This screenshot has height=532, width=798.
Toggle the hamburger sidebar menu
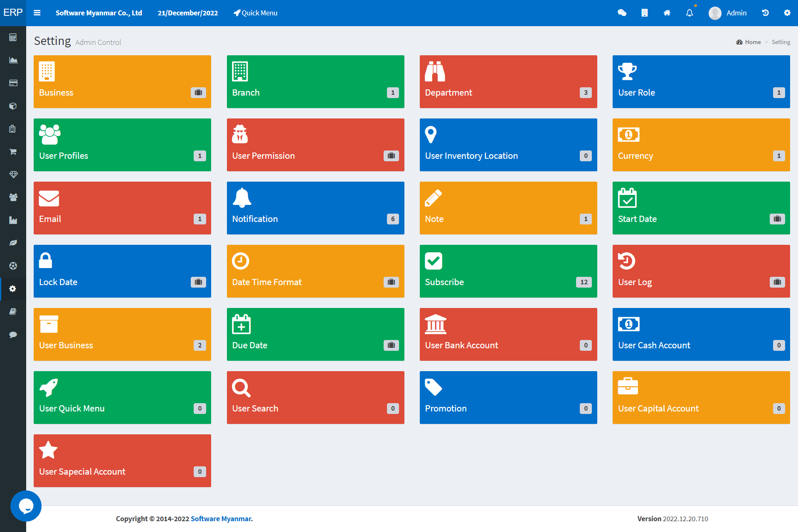pos(37,13)
